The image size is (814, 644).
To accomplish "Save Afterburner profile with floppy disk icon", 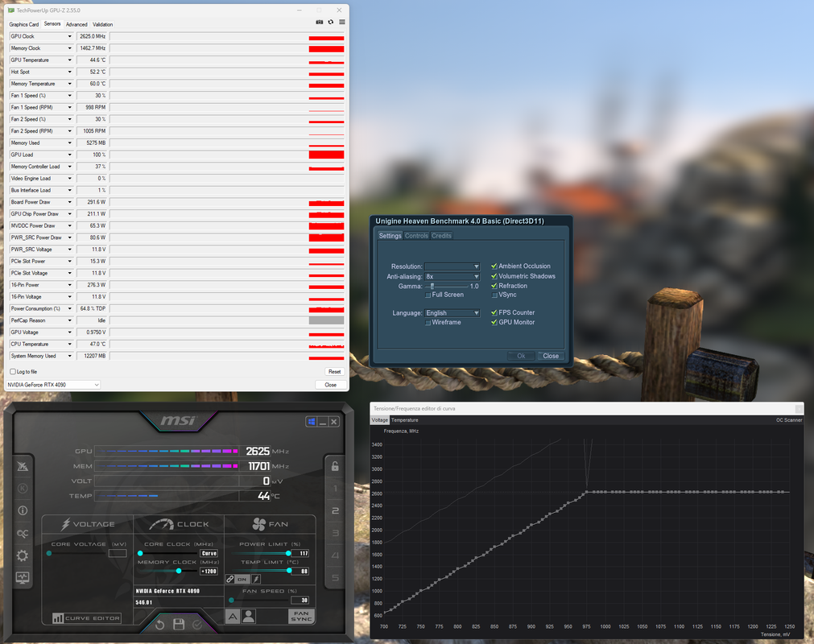I will [x=179, y=625].
